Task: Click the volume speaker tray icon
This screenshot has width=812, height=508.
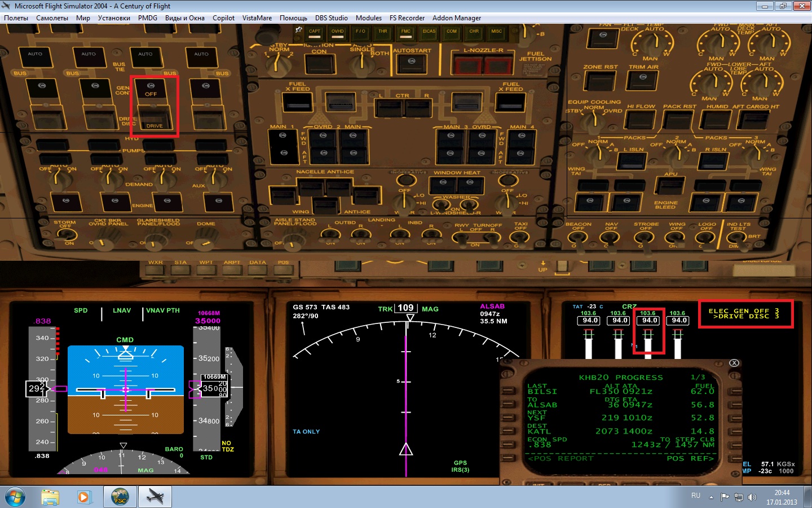Action: [x=752, y=497]
